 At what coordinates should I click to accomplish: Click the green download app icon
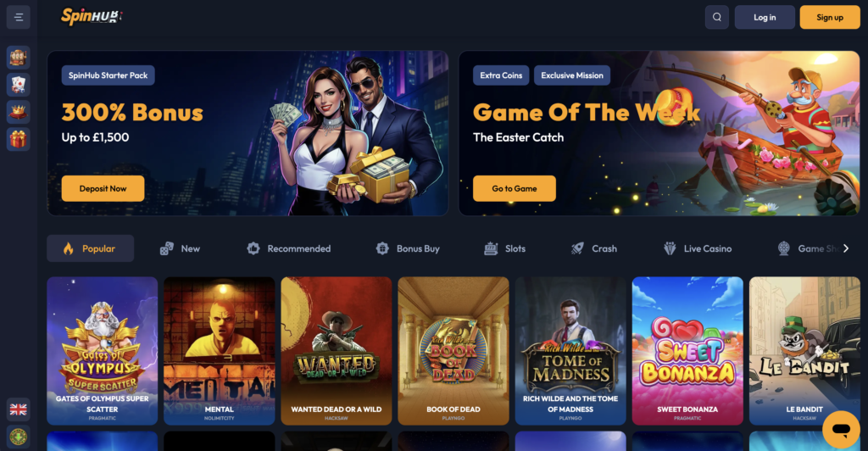click(19, 437)
